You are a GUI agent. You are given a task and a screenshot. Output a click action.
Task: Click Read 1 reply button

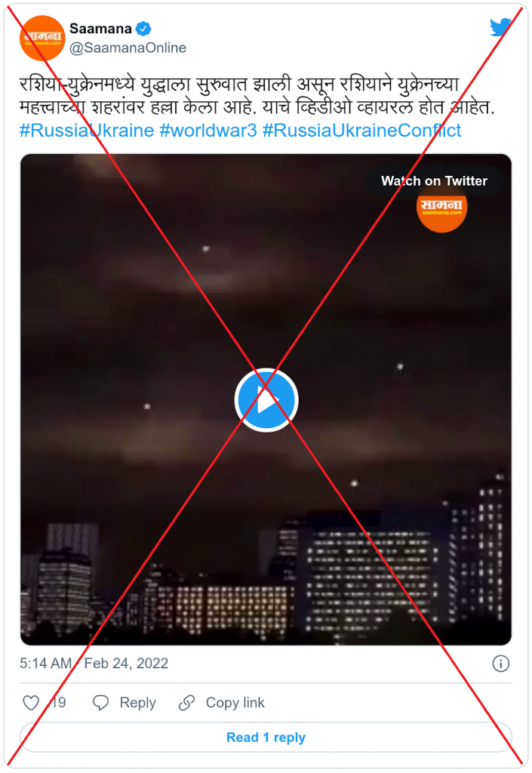pos(266,738)
